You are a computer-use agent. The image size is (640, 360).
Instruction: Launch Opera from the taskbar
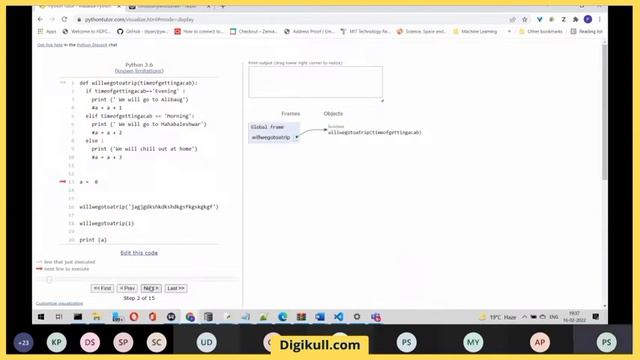click(134, 317)
